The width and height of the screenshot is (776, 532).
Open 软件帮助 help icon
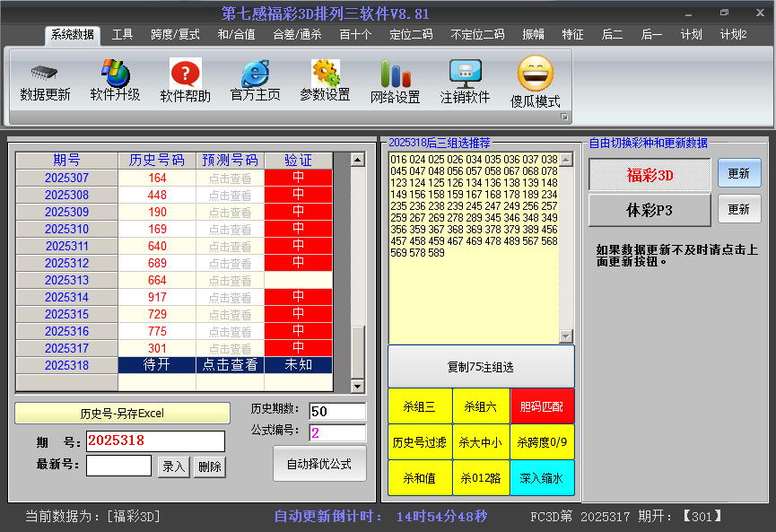click(x=185, y=74)
